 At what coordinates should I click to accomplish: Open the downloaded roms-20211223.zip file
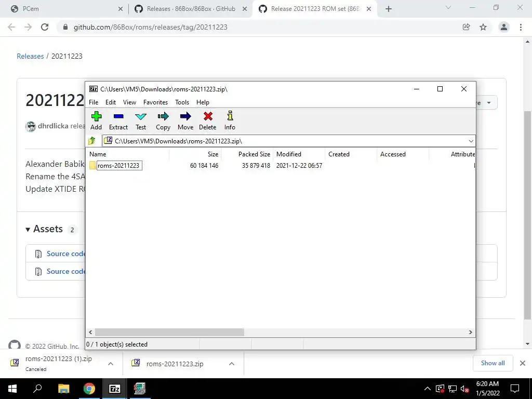pos(175,364)
